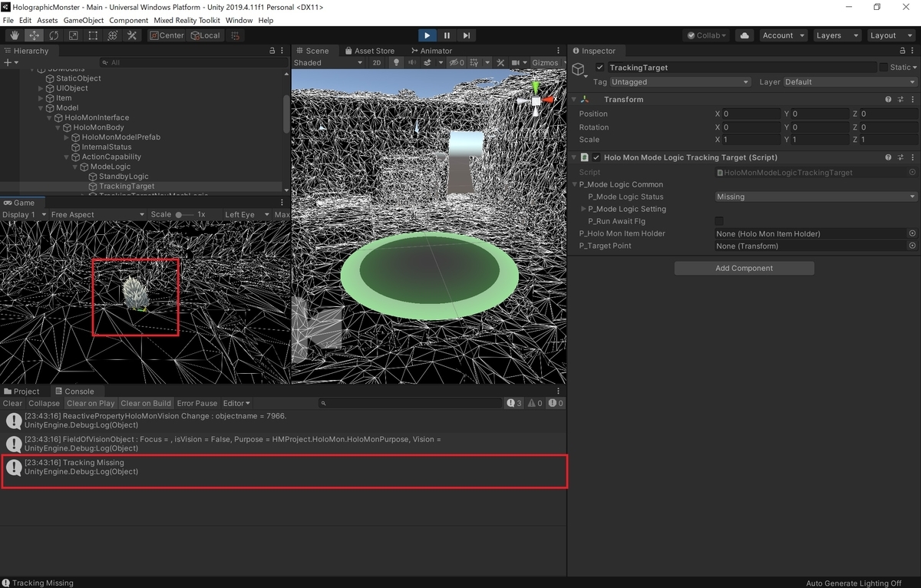Open scene camera settings icon
Screen dimensions: 921x588
517,62
